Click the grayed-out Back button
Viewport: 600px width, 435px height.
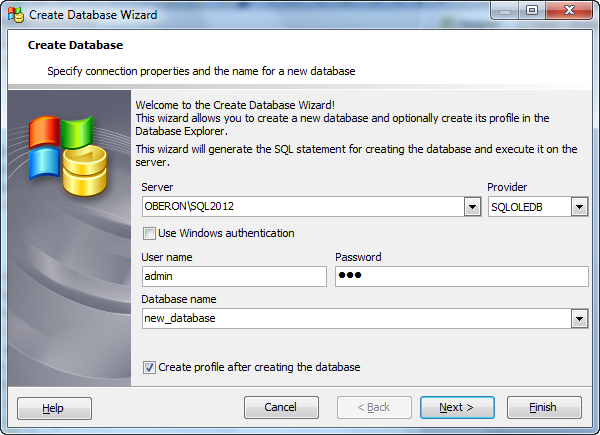point(374,408)
